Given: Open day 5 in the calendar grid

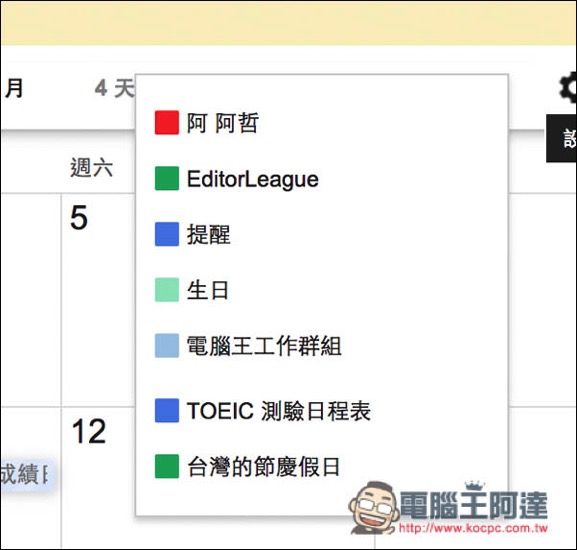Looking at the screenshot, I should pyautogui.click(x=79, y=218).
